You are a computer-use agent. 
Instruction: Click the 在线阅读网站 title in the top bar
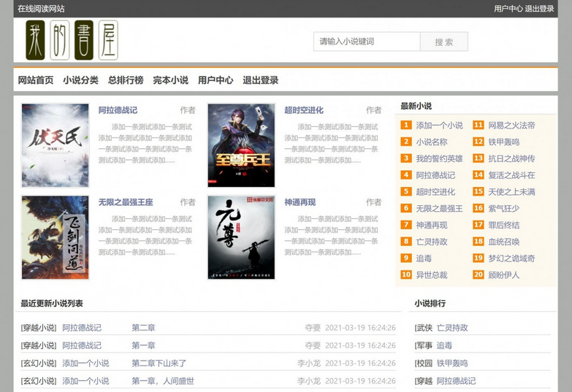coord(41,9)
